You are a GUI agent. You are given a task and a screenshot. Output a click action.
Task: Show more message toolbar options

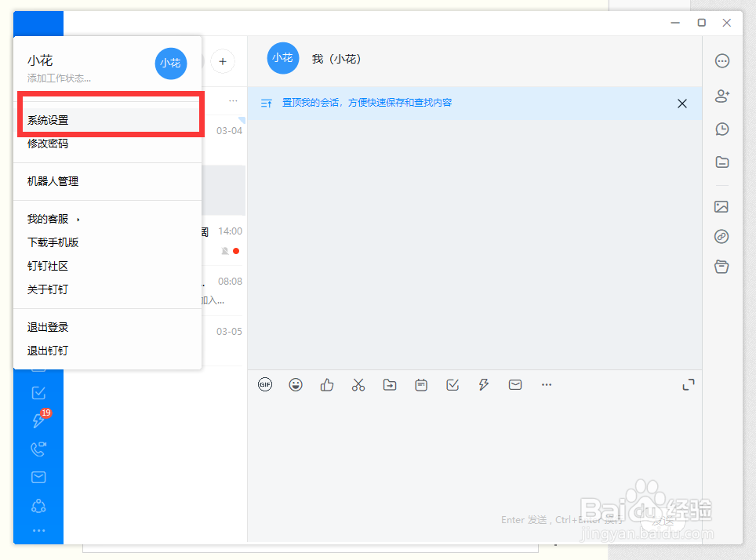point(547,384)
